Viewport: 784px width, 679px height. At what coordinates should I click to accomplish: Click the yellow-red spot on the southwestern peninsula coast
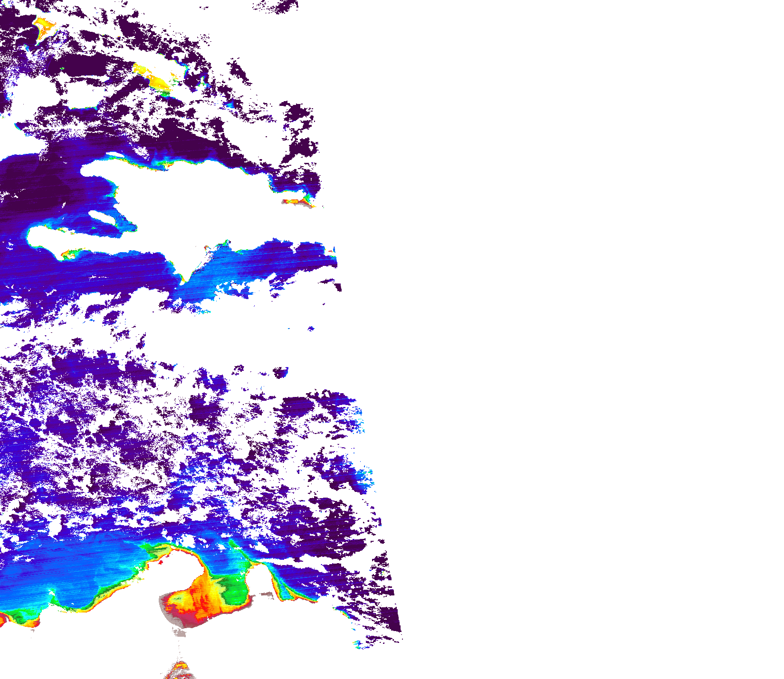(69, 254)
